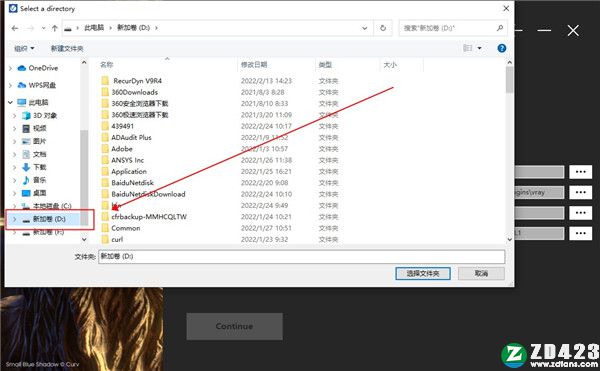Screen dimensions: 600x371
Task: Select the 360Downloads folder
Action: 134,92
